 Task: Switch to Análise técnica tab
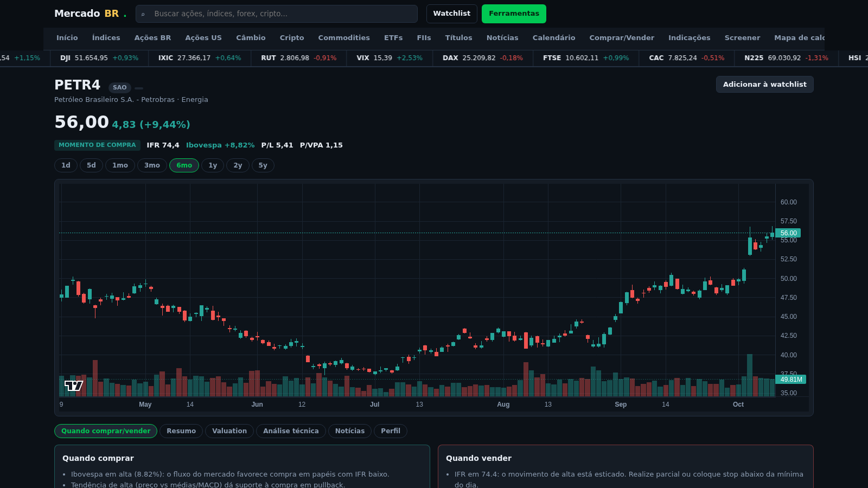pyautogui.click(x=291, y=431)
